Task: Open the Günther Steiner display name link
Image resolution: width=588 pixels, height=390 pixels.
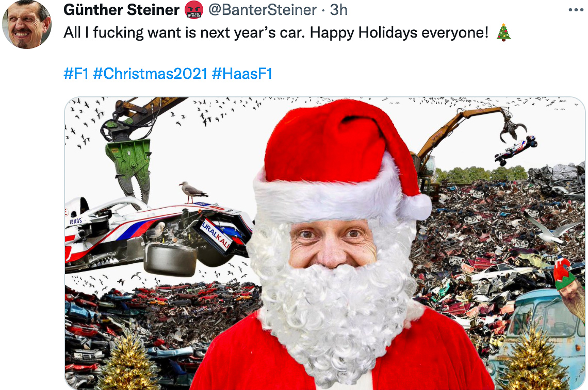Action: tap(122, 10)
